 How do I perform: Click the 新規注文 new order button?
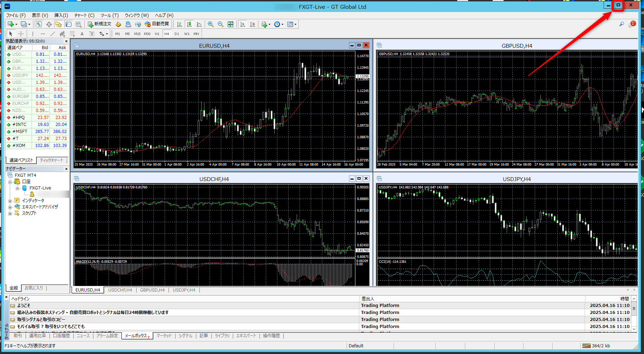[x=99, y=24]
